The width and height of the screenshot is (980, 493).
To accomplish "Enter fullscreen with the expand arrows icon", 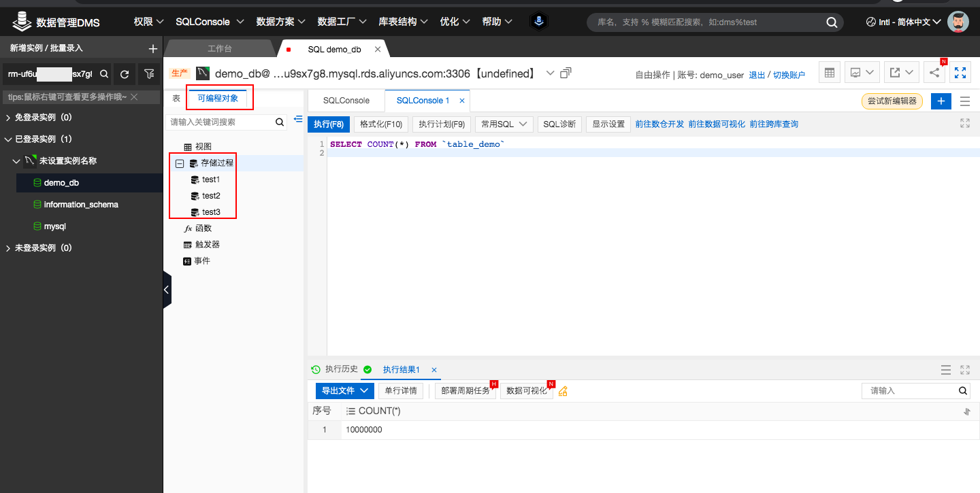I will 960,72.
